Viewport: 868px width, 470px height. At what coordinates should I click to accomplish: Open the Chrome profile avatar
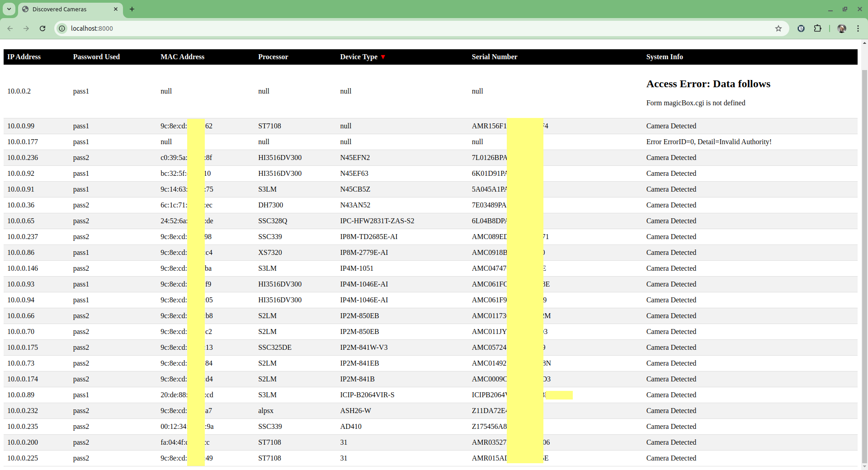click(842, 28)
